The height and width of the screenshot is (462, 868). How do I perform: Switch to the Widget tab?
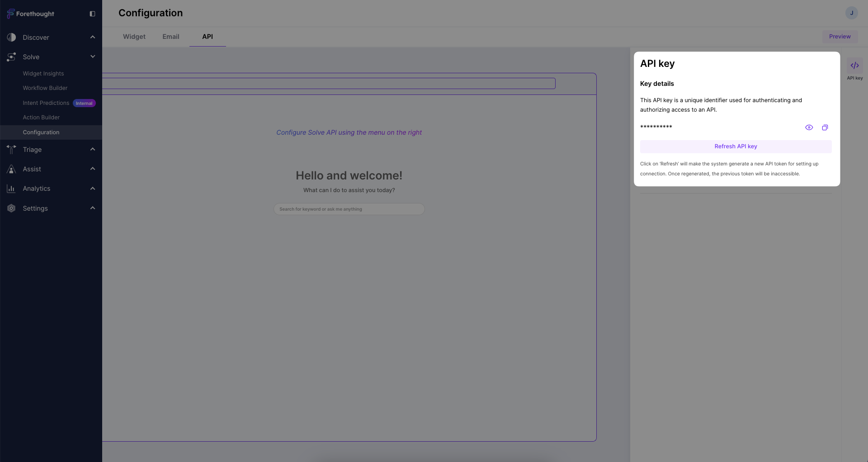[x=134, y=37]
